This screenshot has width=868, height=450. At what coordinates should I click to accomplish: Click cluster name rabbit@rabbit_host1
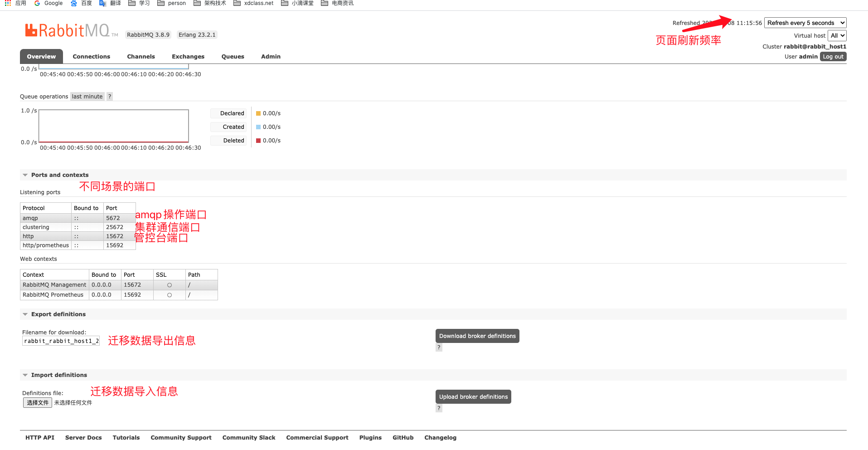pos(815,47)
